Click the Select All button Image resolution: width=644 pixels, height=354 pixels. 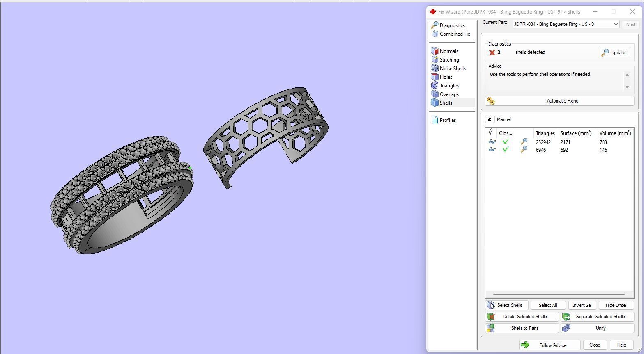[x=547, y=305]
